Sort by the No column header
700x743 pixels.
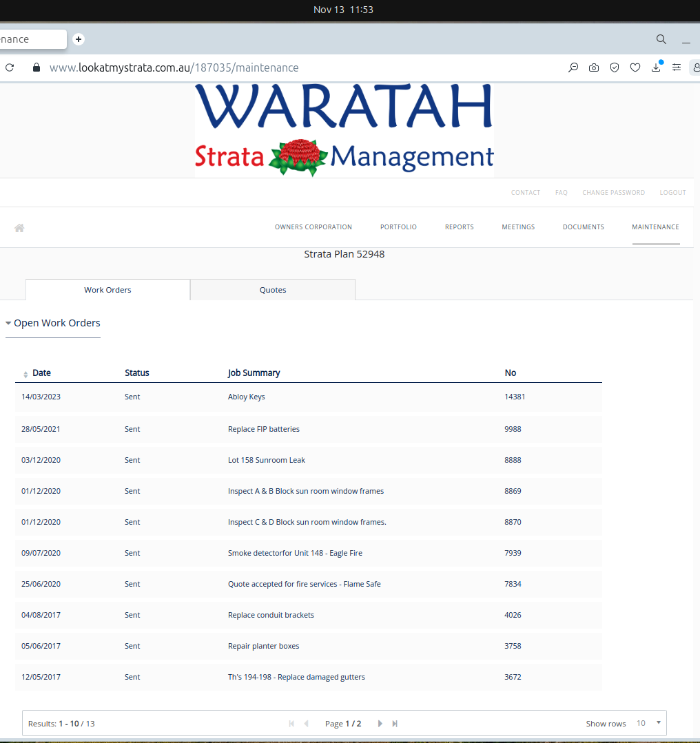pyautogui.click(x=511, y=373)
